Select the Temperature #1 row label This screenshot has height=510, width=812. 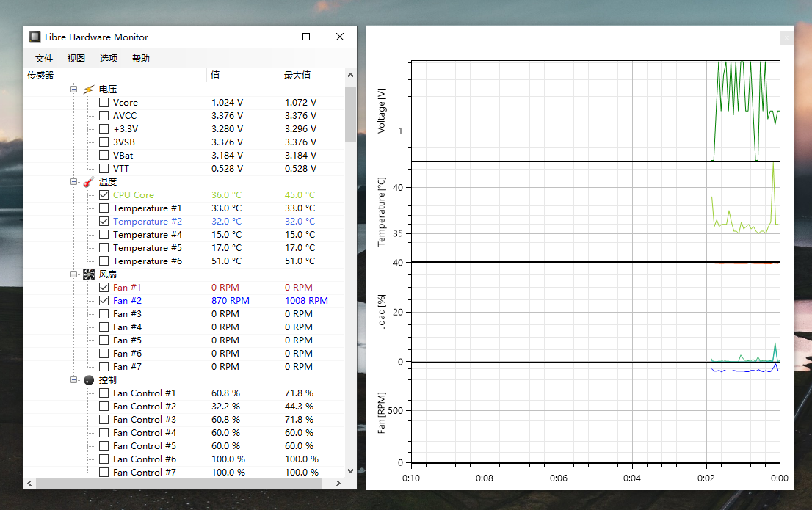click(x=148, y=208)
